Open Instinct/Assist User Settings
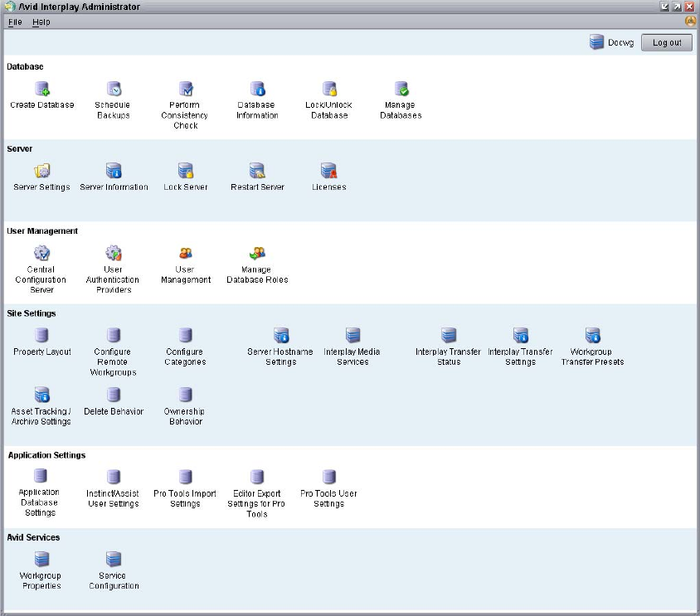Screen dimensions: 700x616 point(114,477)
